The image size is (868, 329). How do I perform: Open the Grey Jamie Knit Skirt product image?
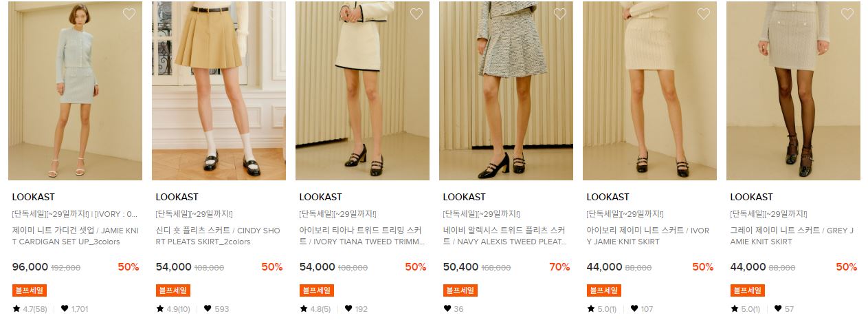pos(793,91)
